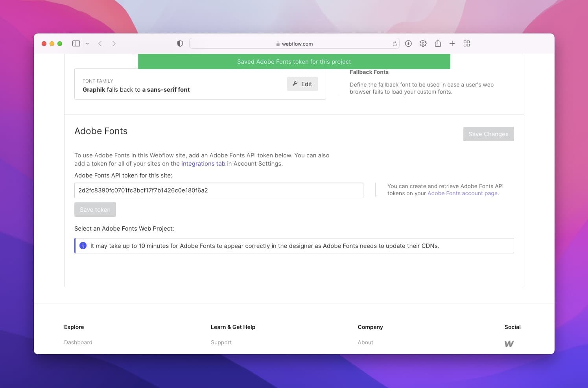The image size is (588, 388).
Task: Click the Webflow W logo icon
Action: point(509,344)
